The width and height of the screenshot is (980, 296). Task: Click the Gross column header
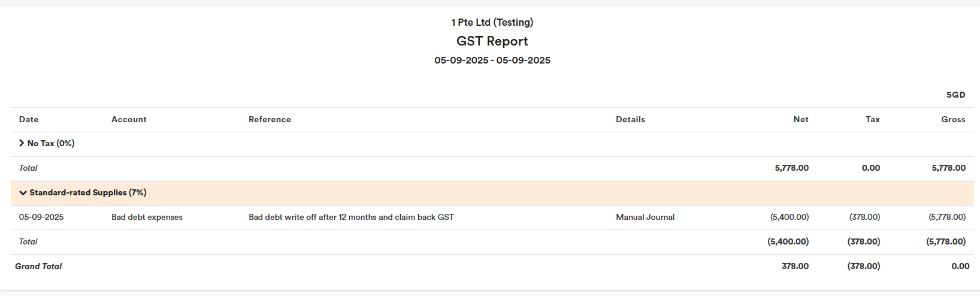(953, 120)
